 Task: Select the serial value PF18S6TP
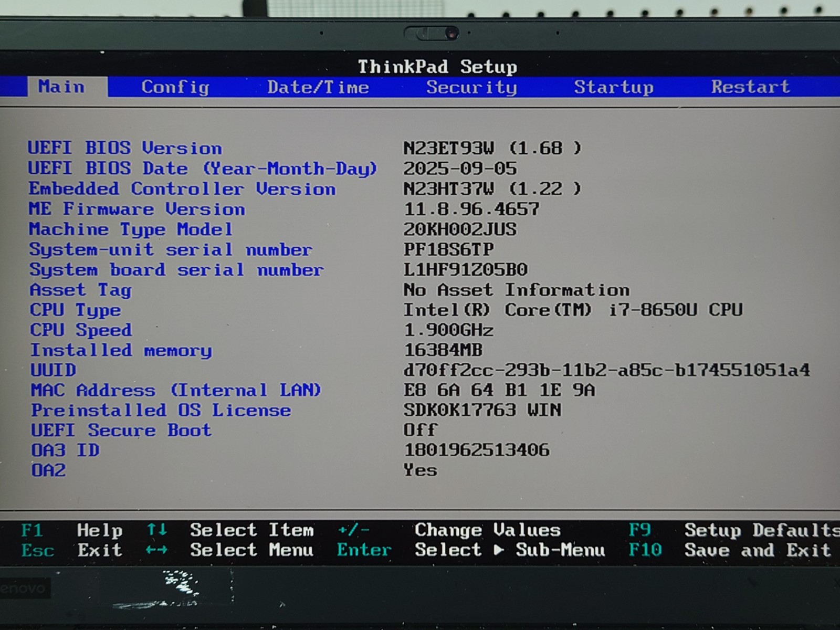448,249
